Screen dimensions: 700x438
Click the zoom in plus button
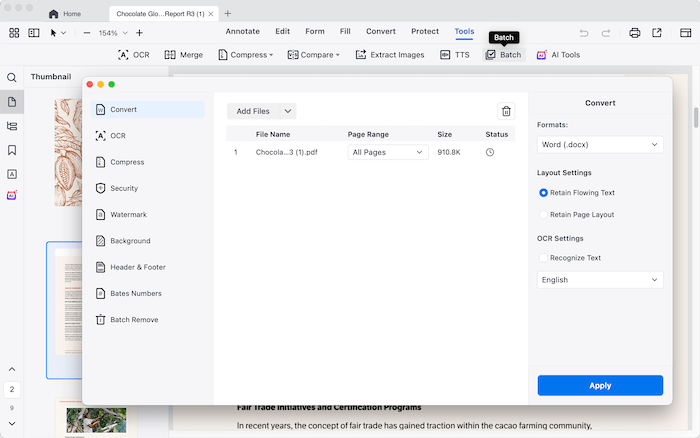point(139,32)
